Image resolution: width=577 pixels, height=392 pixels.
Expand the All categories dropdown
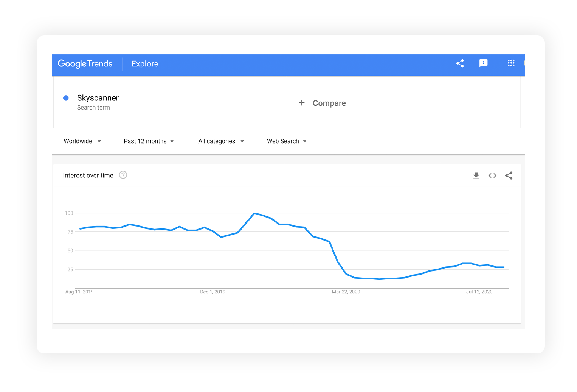pos(221,141)
